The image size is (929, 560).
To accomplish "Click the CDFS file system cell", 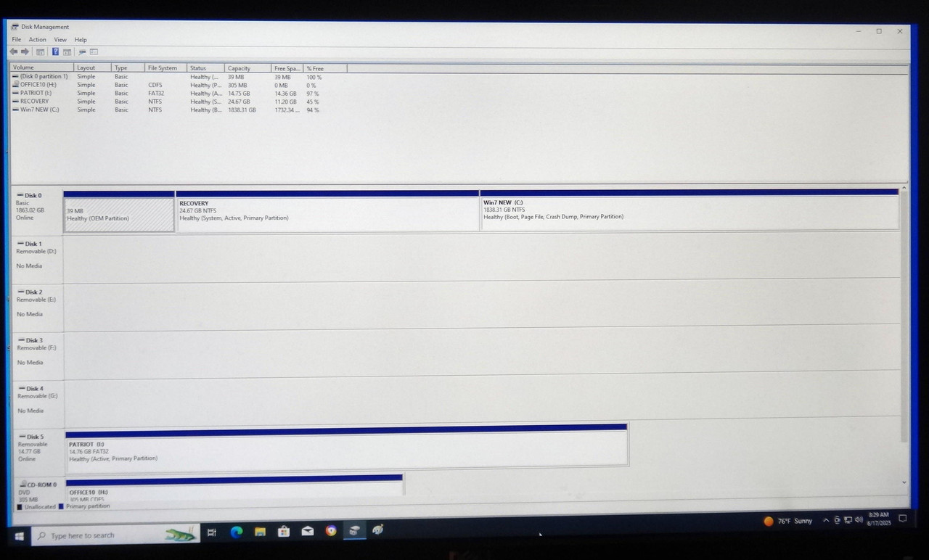I will [155, 84].
